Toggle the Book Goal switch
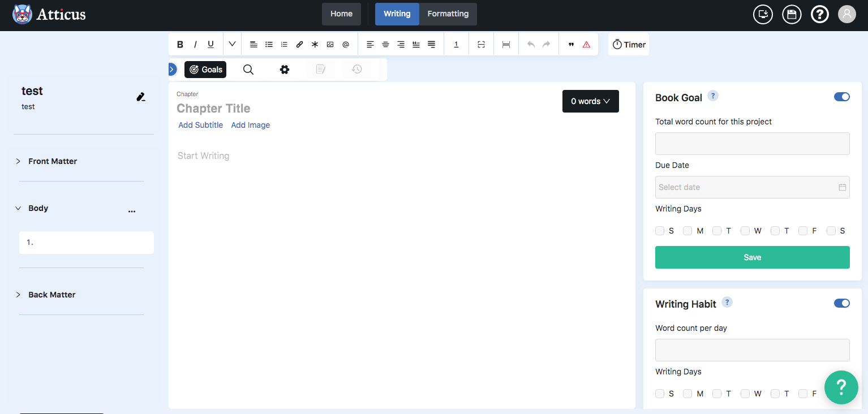 coord(841,97)
